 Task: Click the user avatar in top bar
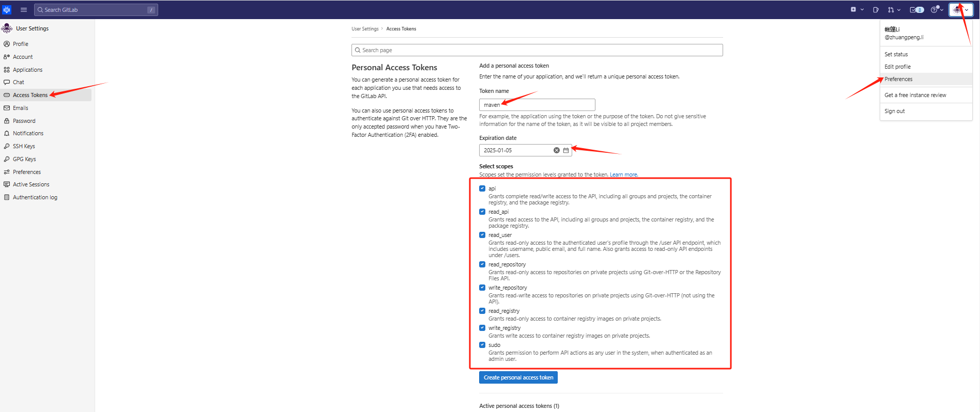click(x=957, y=10)
